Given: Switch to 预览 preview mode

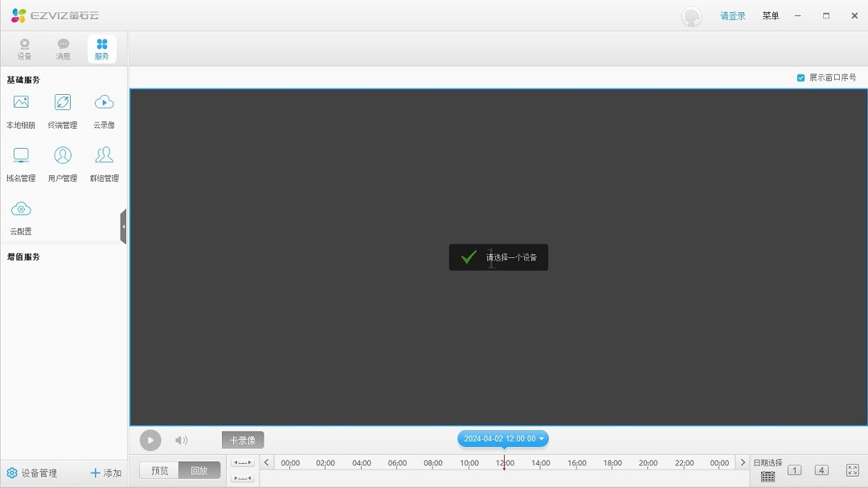Looking at the screenshot, I should [159, 471].
